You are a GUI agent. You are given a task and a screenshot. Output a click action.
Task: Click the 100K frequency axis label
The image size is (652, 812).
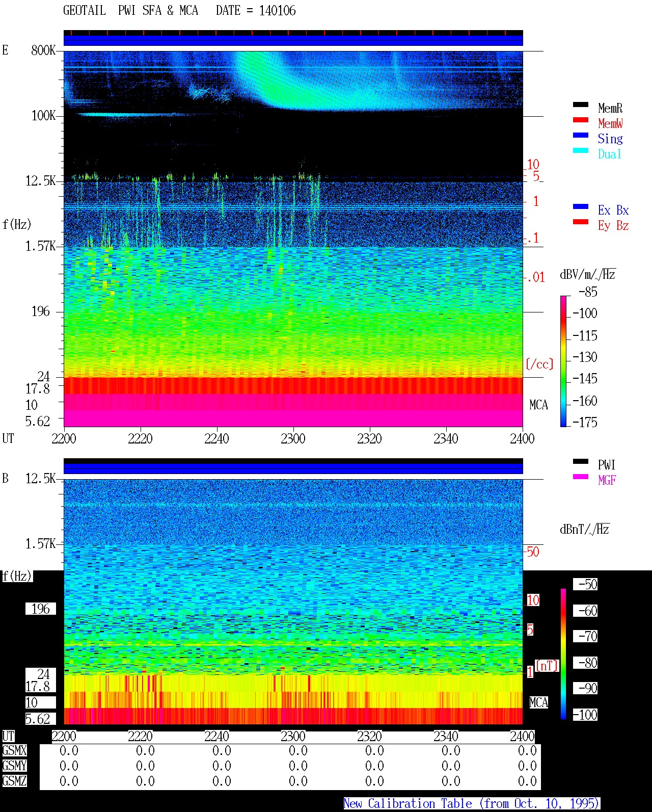tap(43, 116)
